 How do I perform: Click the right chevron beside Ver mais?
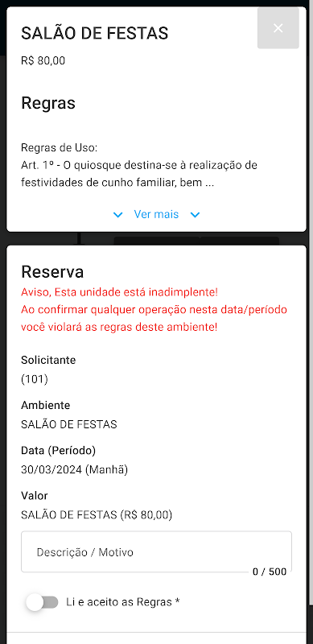click(195, 215)
